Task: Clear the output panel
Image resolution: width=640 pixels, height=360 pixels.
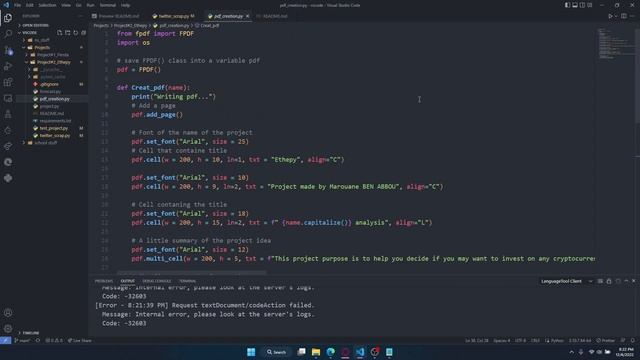Action: tap(600, 281)
